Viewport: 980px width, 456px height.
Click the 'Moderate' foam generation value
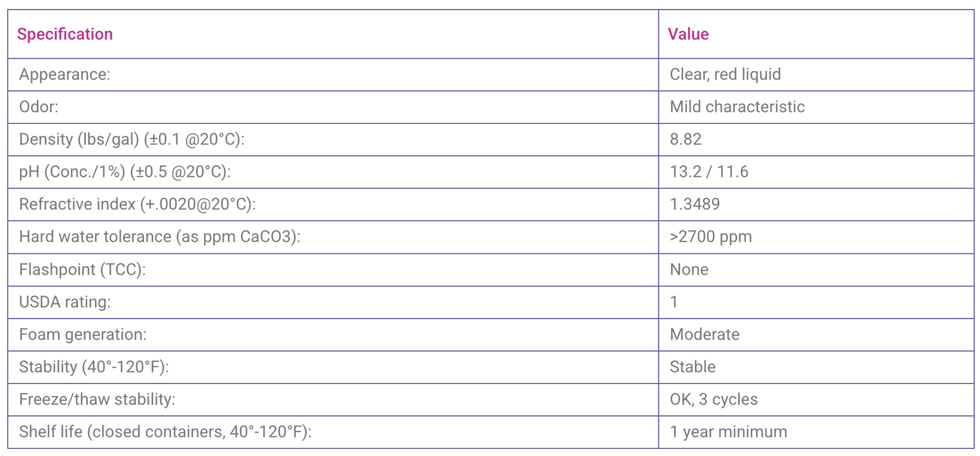coord(704,335)
